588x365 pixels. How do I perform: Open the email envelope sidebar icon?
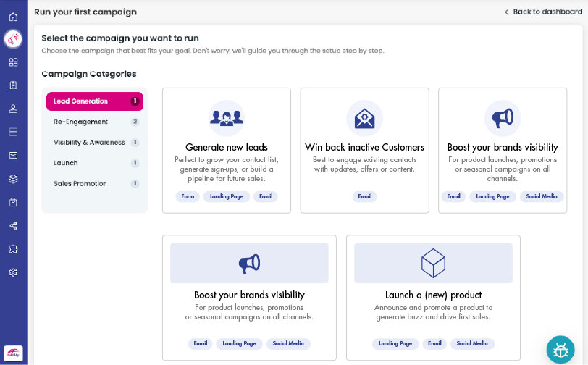tap(13, 155)
